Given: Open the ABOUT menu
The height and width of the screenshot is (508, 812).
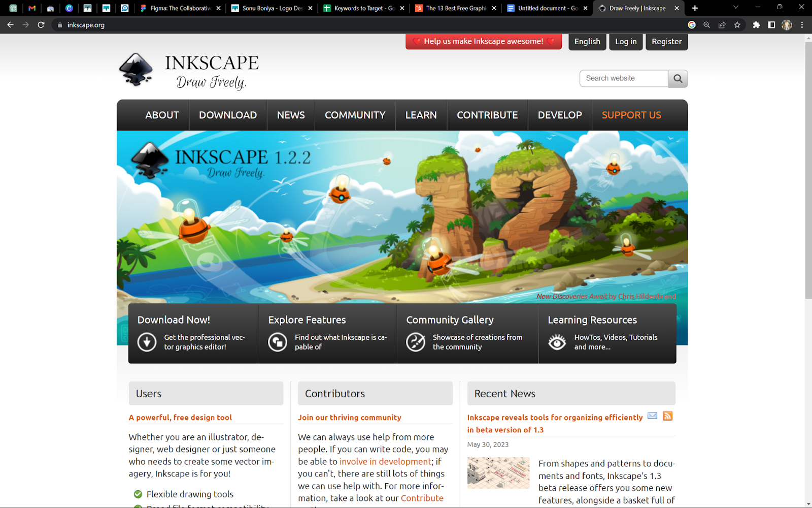Looking at the screenshot, I should click(x=162, y=115).
